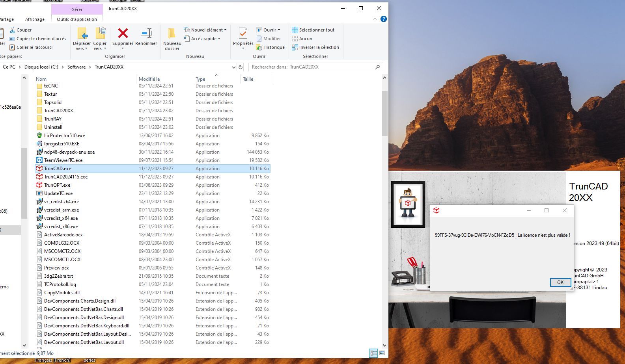This screenshot has width=625, height=364.
Task: Open the Copier vers dropdown
Action: coord(100,49)
